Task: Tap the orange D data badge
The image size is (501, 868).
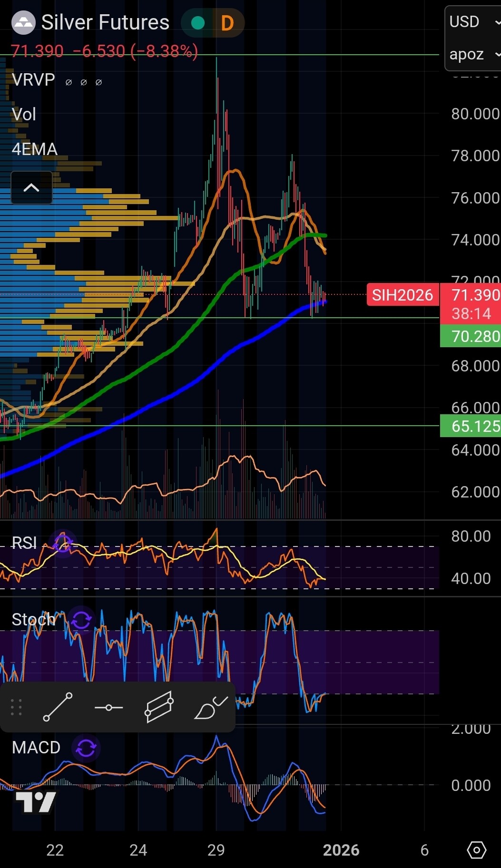Action: pos(227,23)
